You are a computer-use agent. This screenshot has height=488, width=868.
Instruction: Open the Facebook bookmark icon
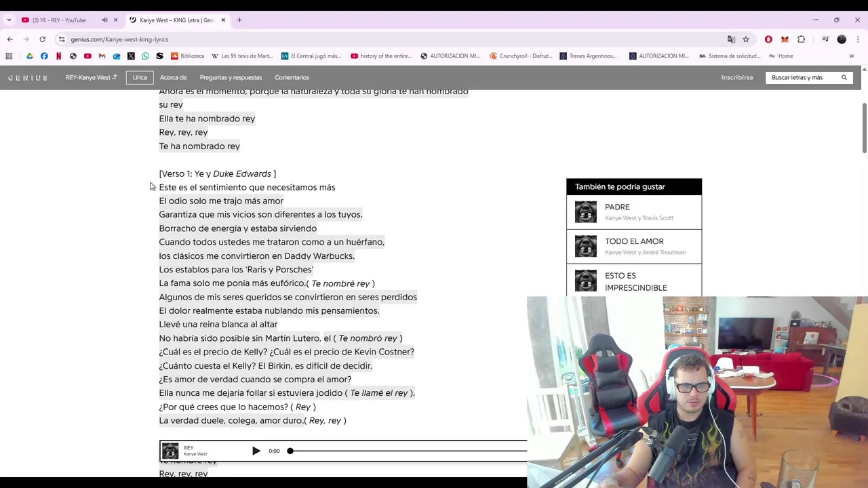coord(44,56)
